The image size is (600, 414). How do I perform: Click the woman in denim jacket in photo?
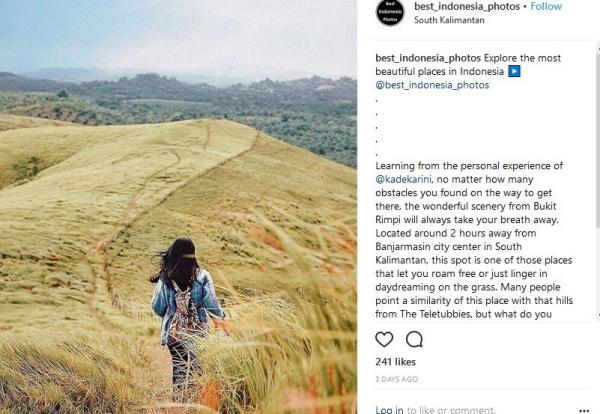185,300
